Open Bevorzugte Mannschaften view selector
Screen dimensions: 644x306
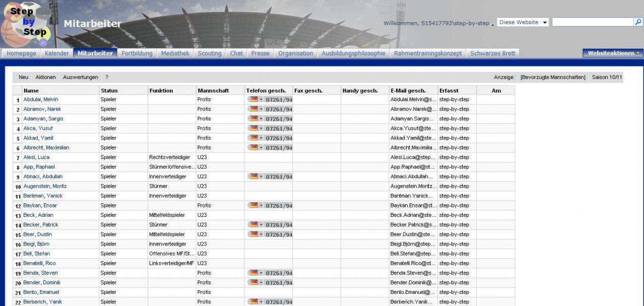(553, 77)
